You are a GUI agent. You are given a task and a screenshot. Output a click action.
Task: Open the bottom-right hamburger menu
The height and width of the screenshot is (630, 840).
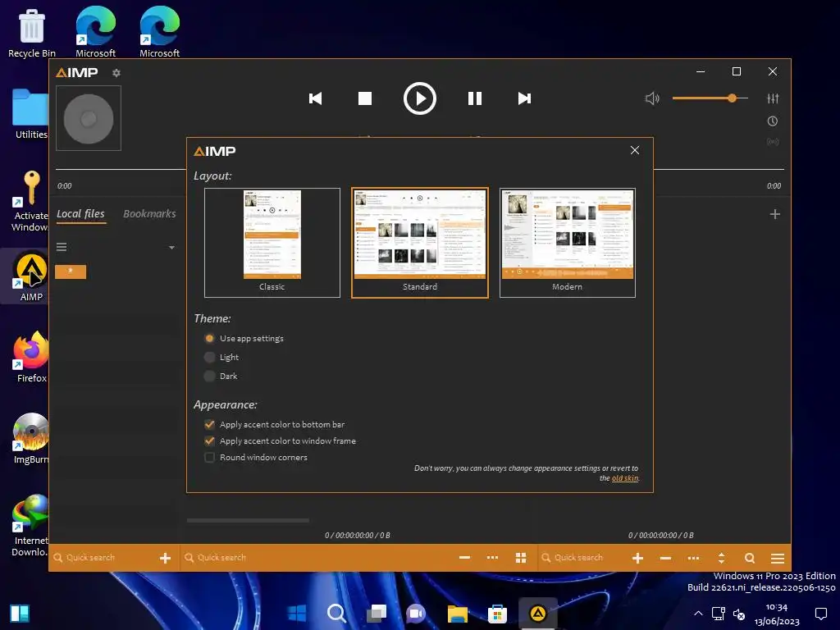pos(778,558)
